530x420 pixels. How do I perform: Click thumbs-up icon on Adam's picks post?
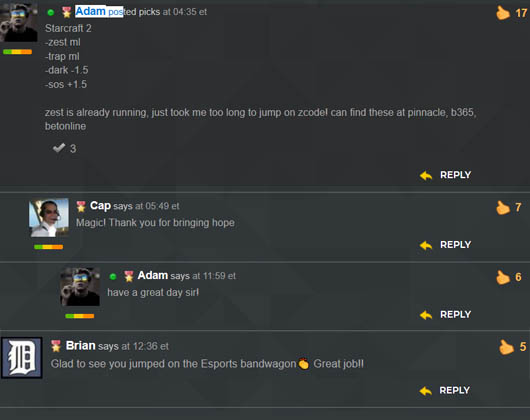point(503,13)
